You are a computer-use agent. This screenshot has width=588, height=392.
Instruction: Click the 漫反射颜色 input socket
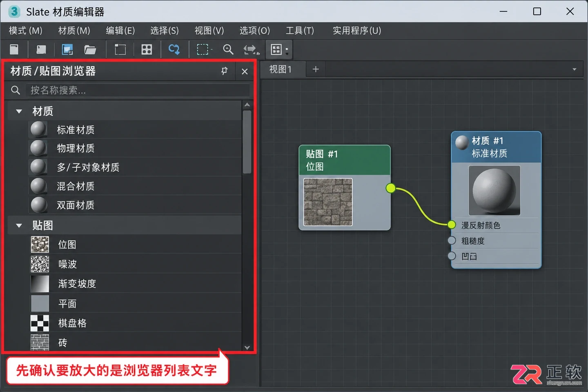[452, 225]
